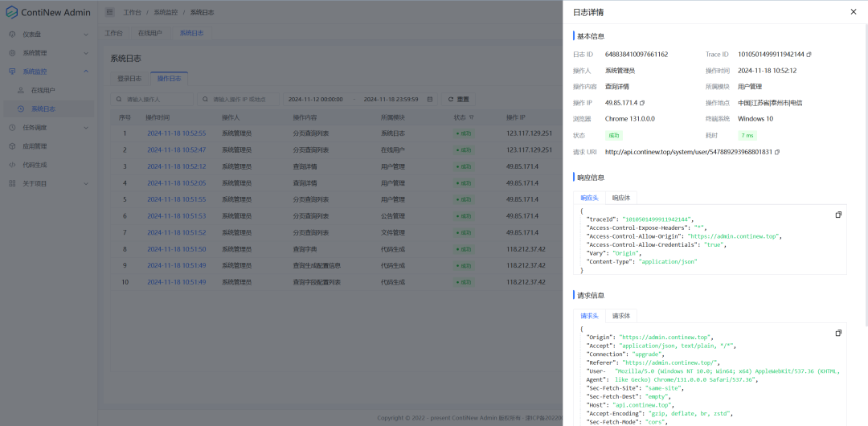868x426 pixels.
Task: Collapse the sidebar with the menu fold icon
Action: click(109, 13)
